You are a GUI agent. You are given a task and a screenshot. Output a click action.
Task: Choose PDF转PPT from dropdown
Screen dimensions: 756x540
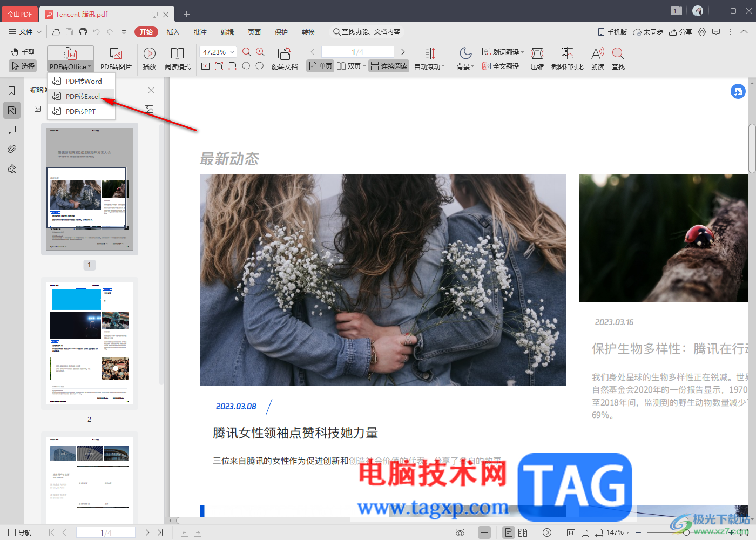(82, 111)
